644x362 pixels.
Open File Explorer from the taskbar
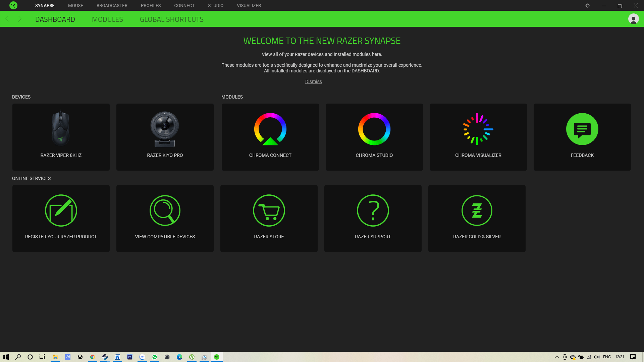tap(55, 357)
